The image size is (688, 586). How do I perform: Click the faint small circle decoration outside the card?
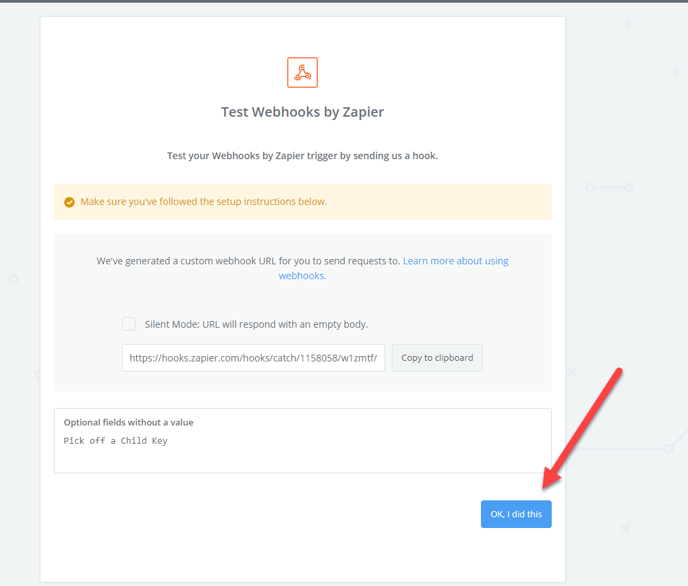click(14, 279)
